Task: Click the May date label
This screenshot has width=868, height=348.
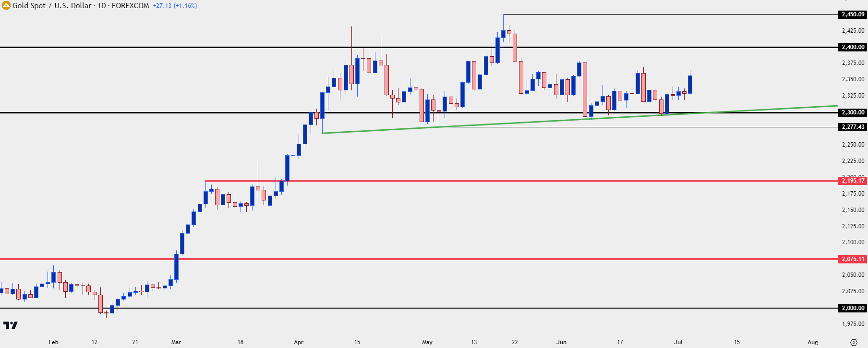Action: point(427,342)
